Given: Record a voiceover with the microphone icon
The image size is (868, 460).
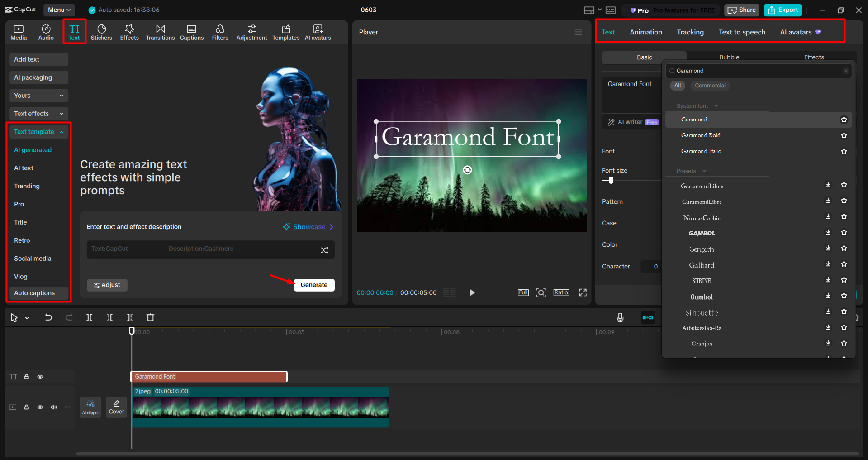Looking at the screenshot, I should pos(620,317).
